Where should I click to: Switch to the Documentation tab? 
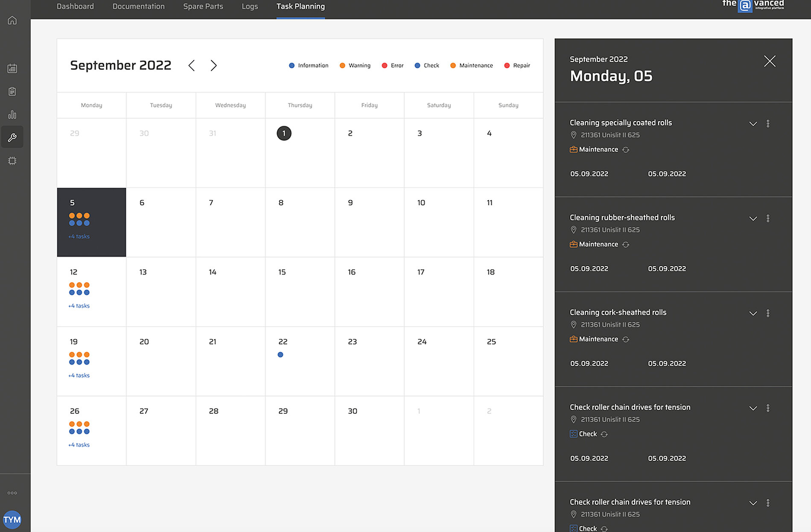click(138, 6)
